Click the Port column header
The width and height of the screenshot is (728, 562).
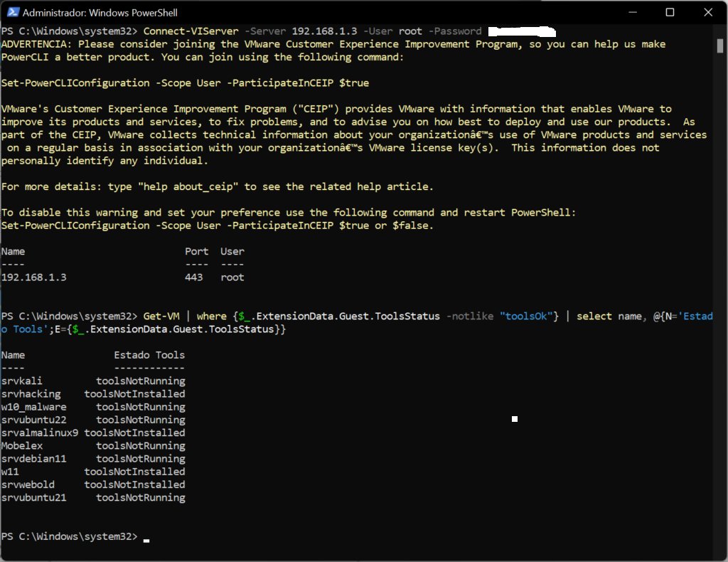pyautogui.click(x=196, y=251)
